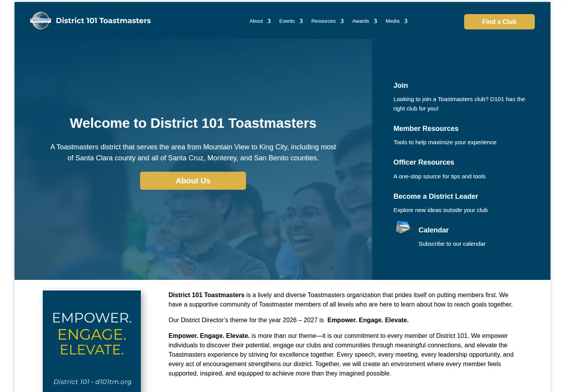565x392 pixels.
Task: Open the Awards menu item
Action: [x=361, y=21]
